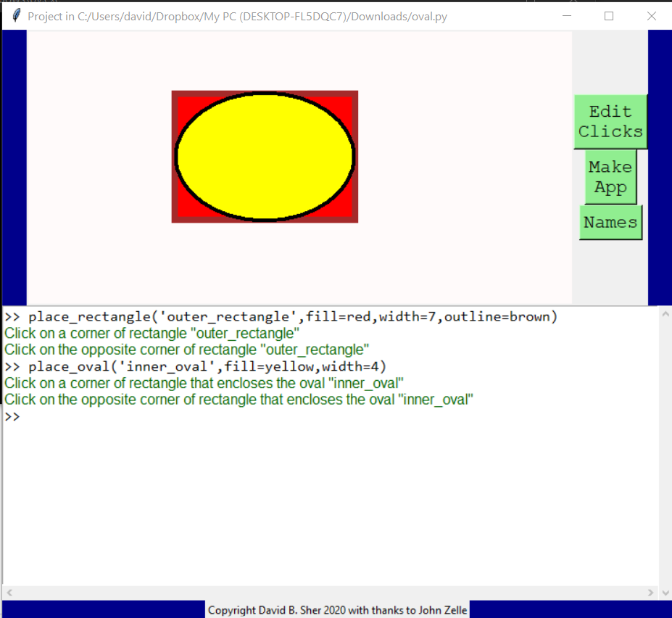Show object names with the Names button

tap(610, 223)
